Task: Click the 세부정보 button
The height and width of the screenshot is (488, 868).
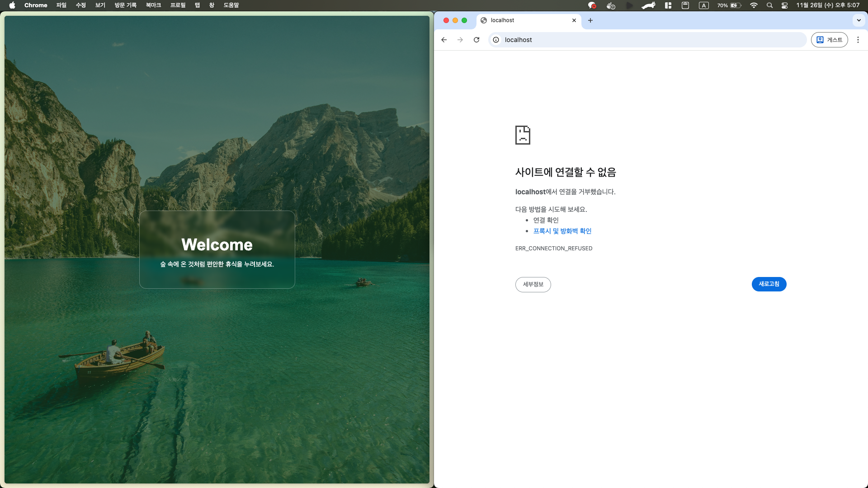Action: tap(533, 284)
